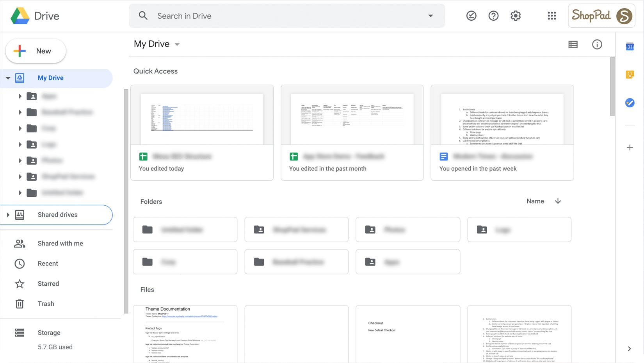Switch to list layout view
This screenshot has width=644, height=363.
(x=573, y=44)
